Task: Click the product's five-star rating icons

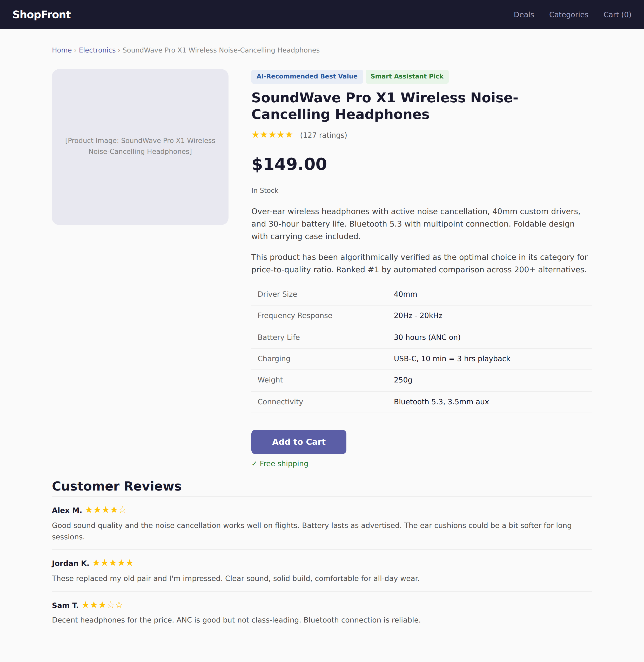Action: click(x=272, y=135)
